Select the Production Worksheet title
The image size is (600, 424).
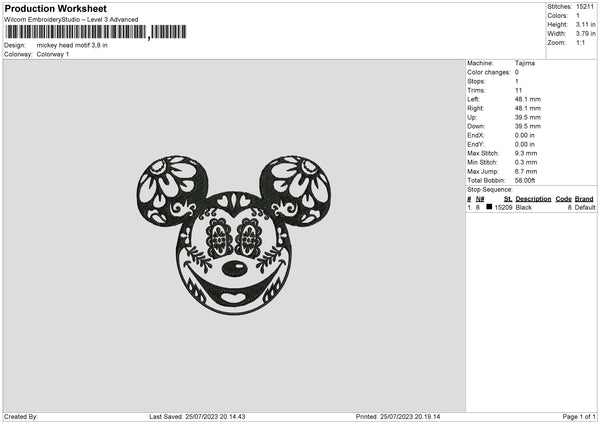click(55, 8)
